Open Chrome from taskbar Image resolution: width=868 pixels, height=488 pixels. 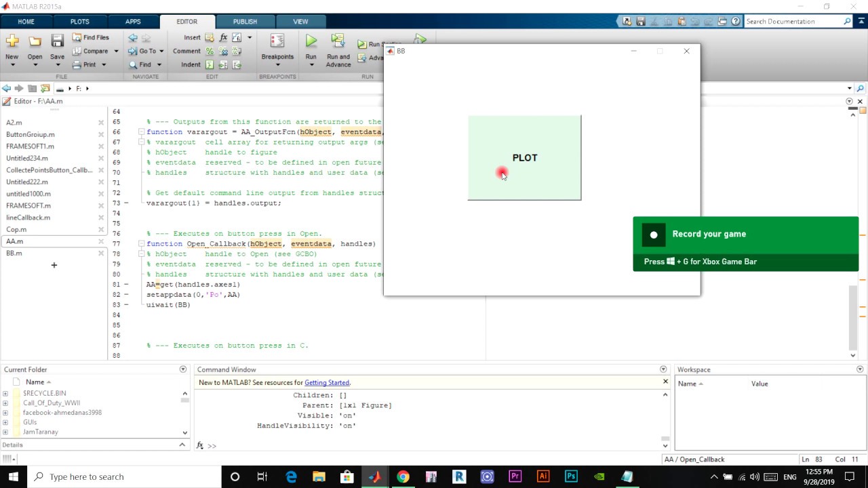(403, 476)
